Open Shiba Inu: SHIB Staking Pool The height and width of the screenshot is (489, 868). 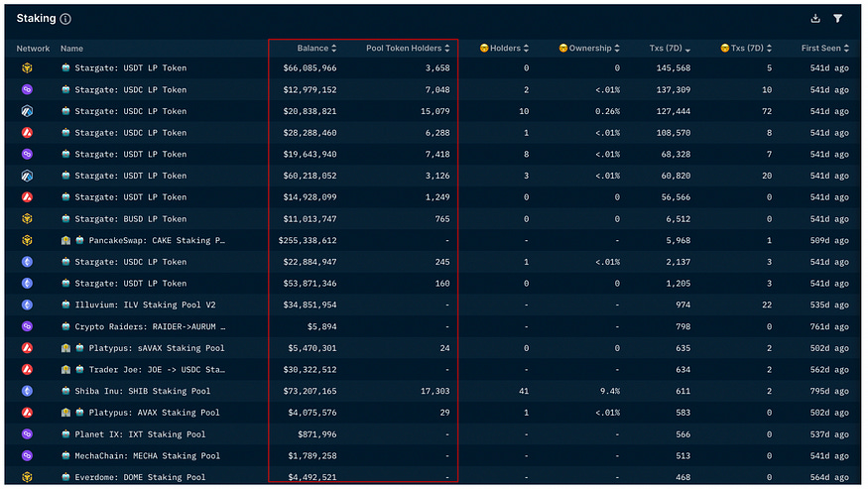(x=143, y=391)
